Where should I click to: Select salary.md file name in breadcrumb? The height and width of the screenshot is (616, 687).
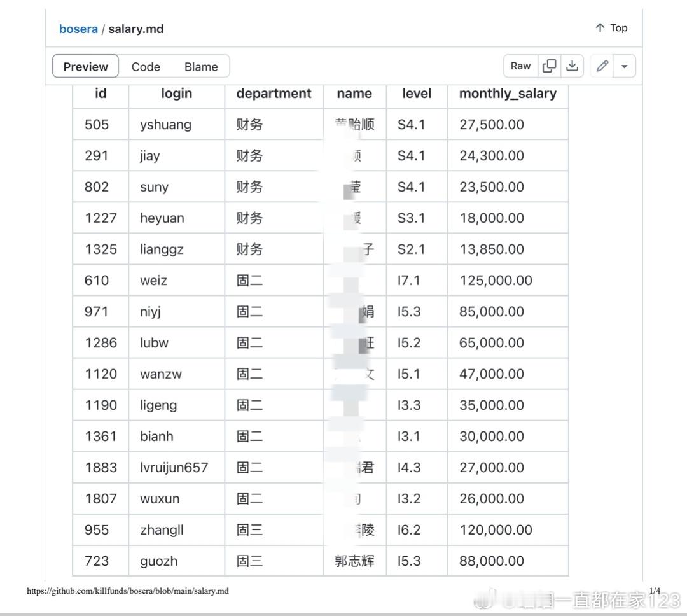coord(136,29)
